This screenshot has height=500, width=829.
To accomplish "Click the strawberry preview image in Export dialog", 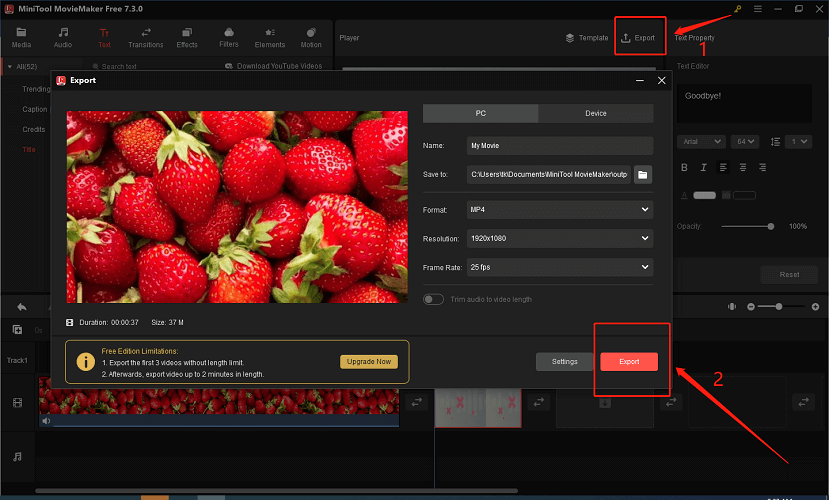I will pos(237,207).
